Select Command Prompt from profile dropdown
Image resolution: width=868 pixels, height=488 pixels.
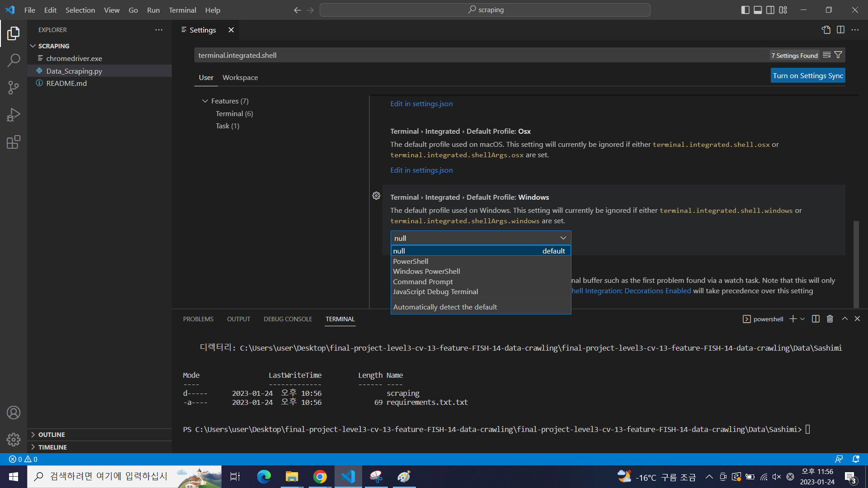point(423,282)
